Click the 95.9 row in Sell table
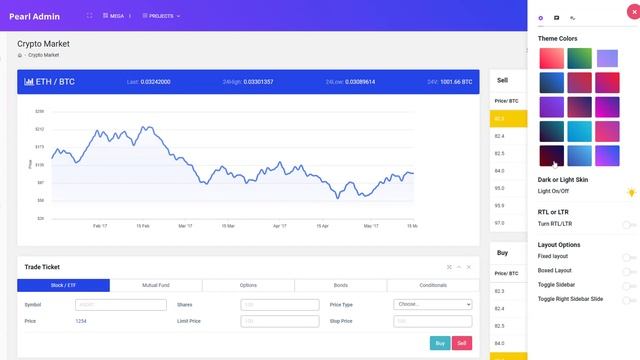This screenshot has height=360, width=640. [x=509, y=206]
